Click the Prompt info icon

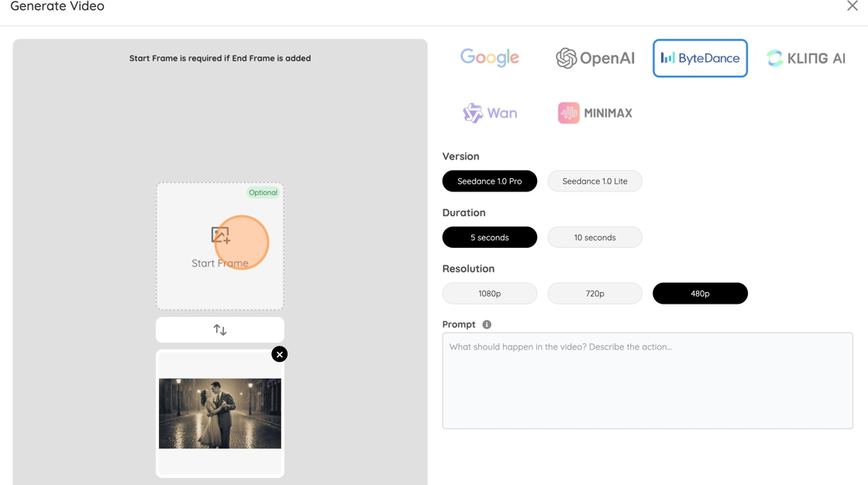click(487, 325)
